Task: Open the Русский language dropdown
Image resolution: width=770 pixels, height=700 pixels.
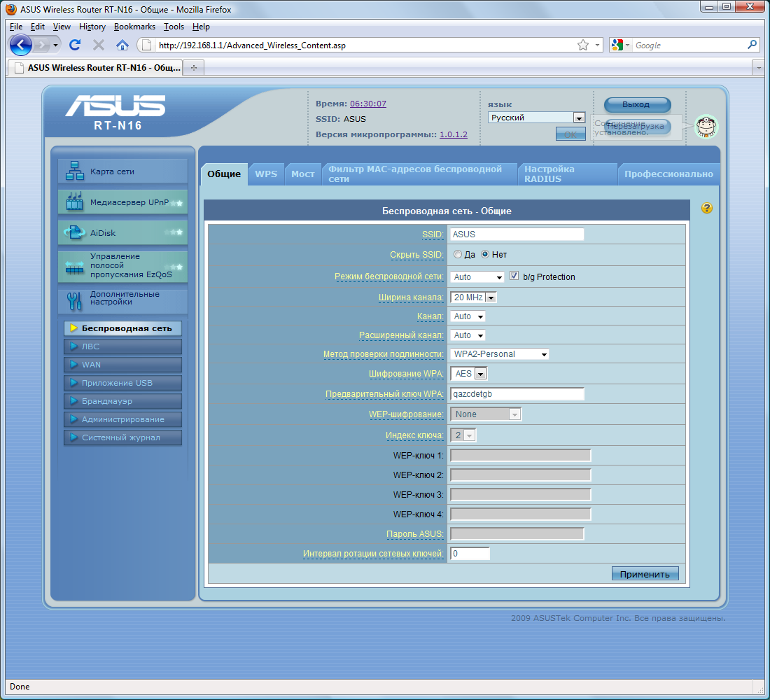Action: click(x=537, y=118)
